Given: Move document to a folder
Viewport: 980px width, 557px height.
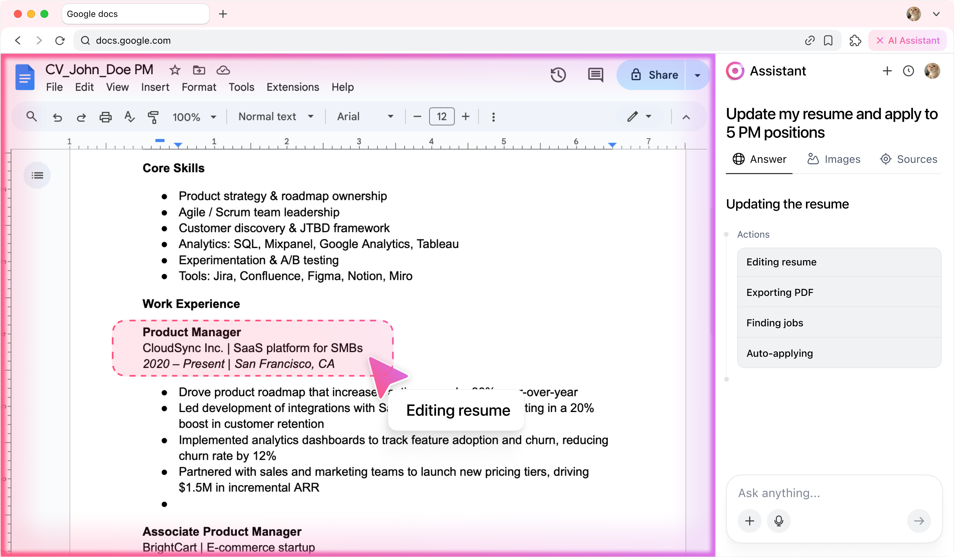Looking at the screenshot, I should pos(199,70).
